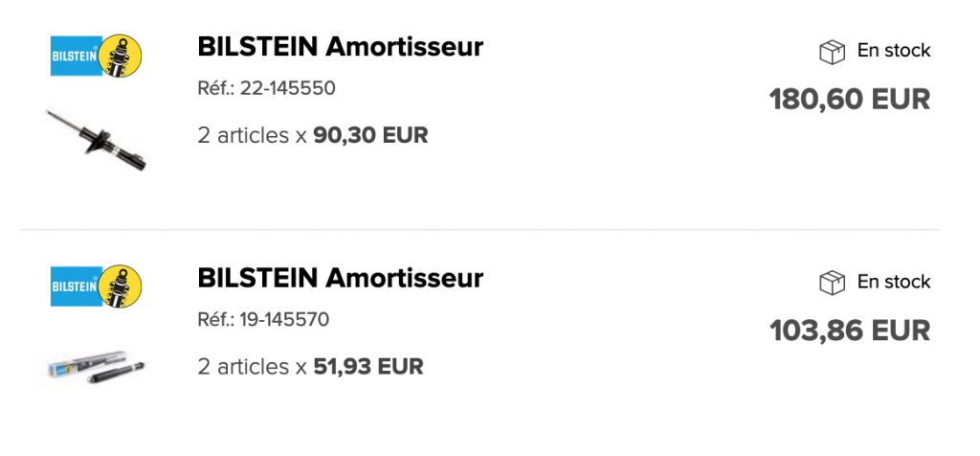This screenshot has width=980, height=456.
Task: Click the yellow shock absorber emblem in second logo
Action: click(x=121, y=285)
